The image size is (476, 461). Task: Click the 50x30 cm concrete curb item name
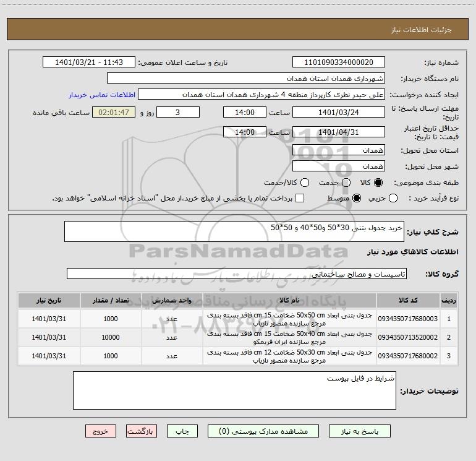click(289, 356)
